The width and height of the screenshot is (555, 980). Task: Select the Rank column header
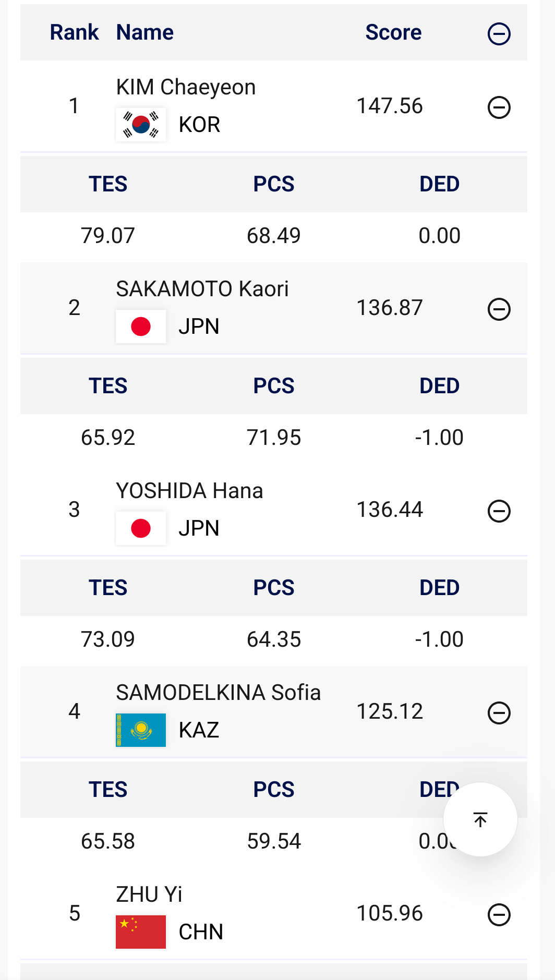pyautogui.click(x=74, y=32)
